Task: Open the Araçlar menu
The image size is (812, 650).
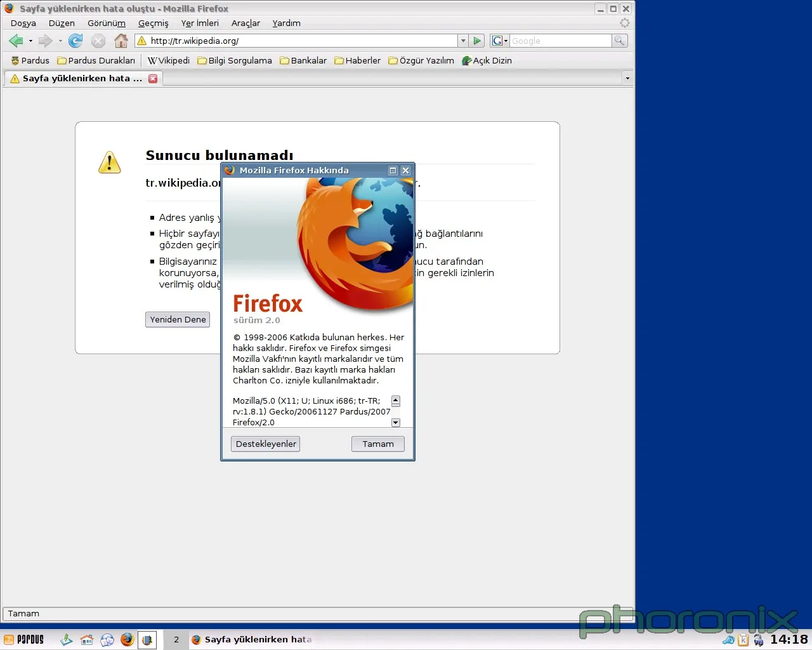Action: [x=246, y=23]
